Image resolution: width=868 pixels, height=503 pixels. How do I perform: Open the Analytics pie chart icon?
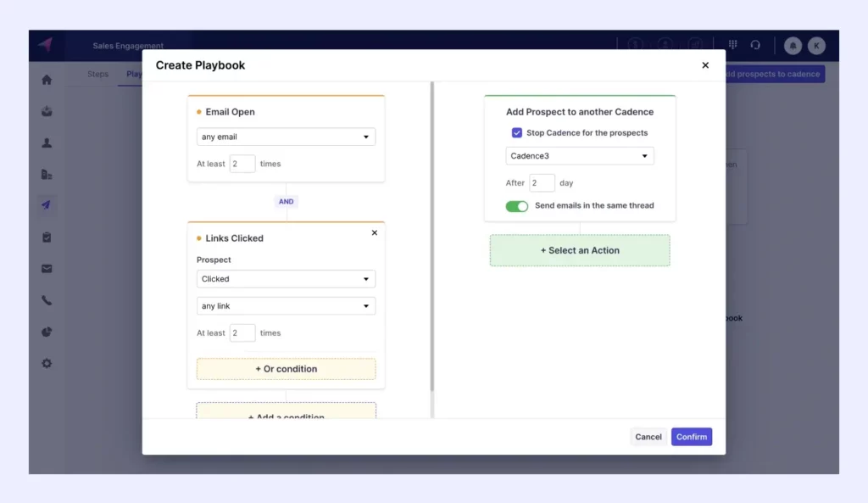[46, 331]
